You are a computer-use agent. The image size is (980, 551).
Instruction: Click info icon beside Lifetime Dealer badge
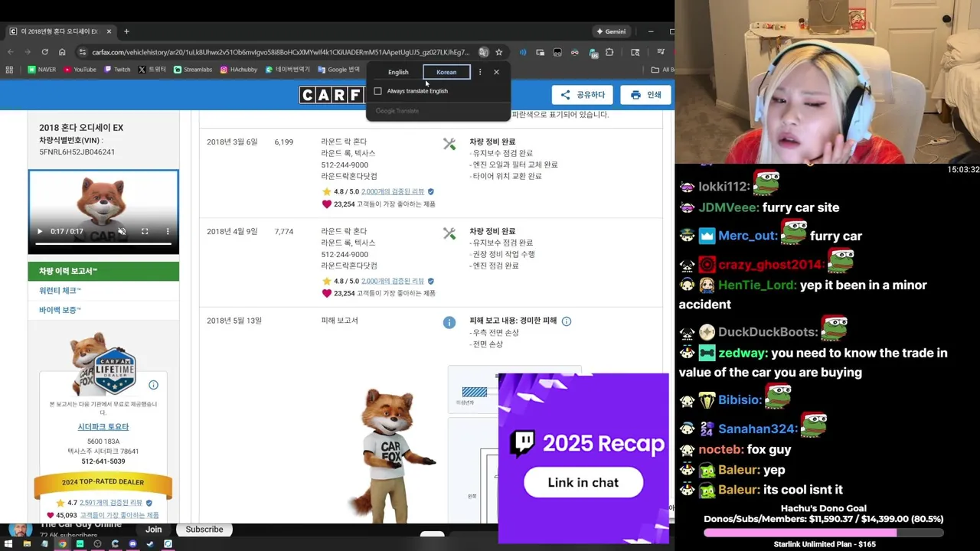(153, 385)
